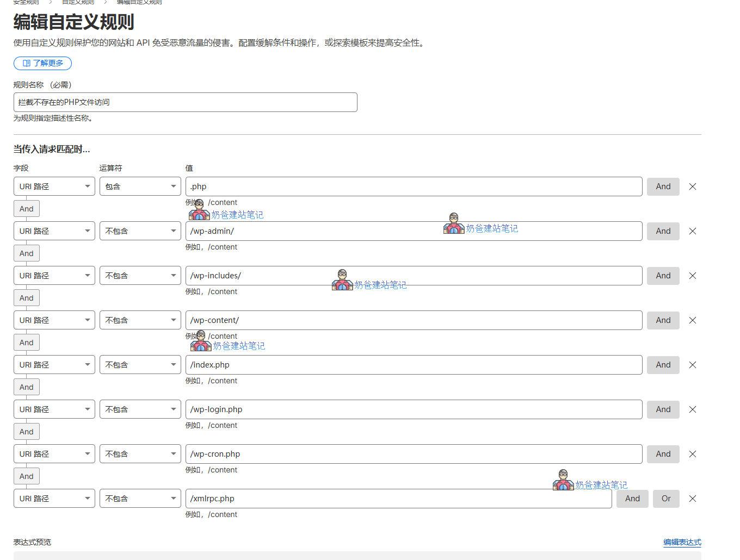This screenshot has width=740, height=560.
Task: Remove the .php condition row
Action: coord(692,186)
